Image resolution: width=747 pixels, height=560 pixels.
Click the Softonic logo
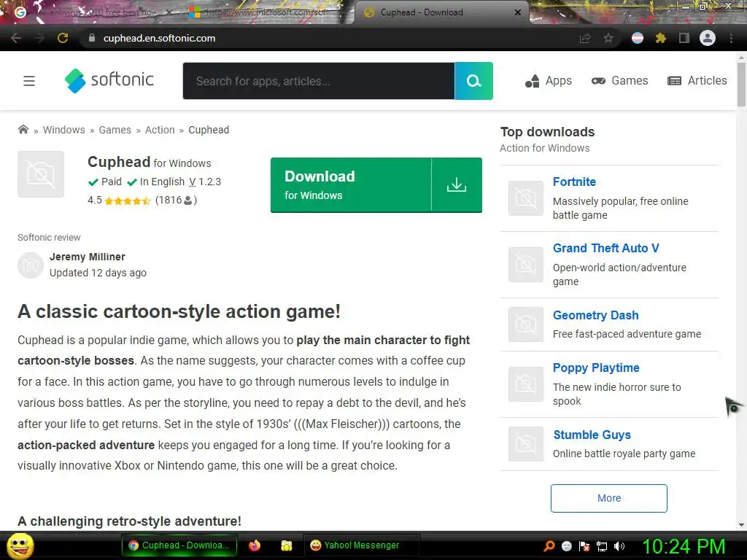(109, 80)
